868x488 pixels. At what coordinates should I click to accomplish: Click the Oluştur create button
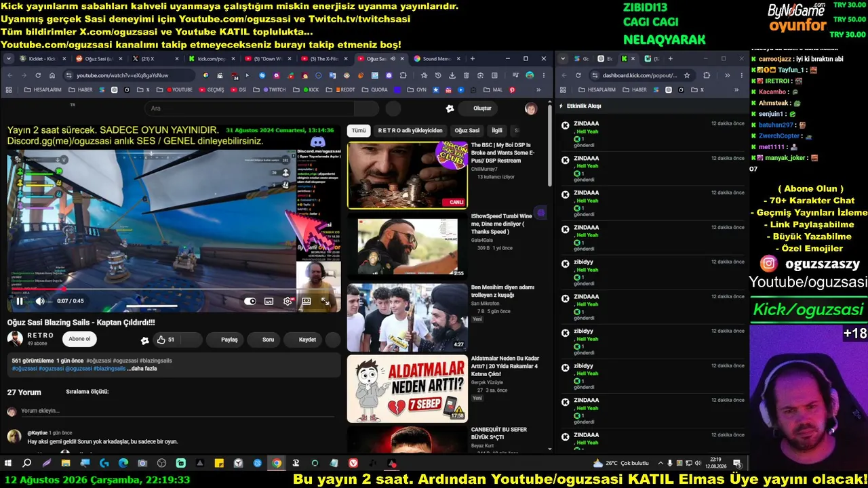click(476, 108)
